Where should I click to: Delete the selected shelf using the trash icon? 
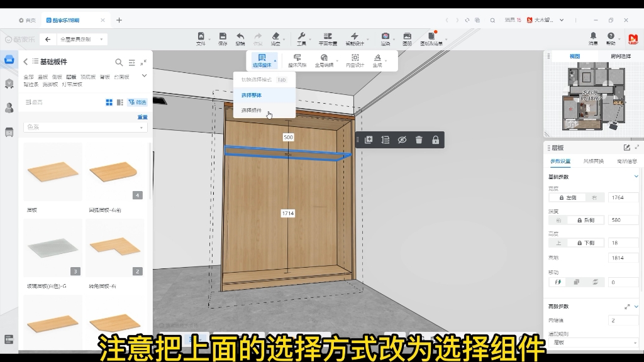(x=419, y=140)
